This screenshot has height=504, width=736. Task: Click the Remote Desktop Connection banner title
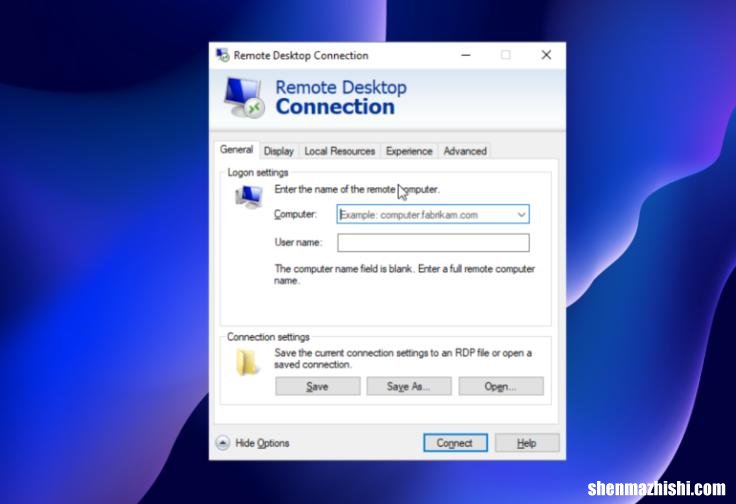click(341, 97)
